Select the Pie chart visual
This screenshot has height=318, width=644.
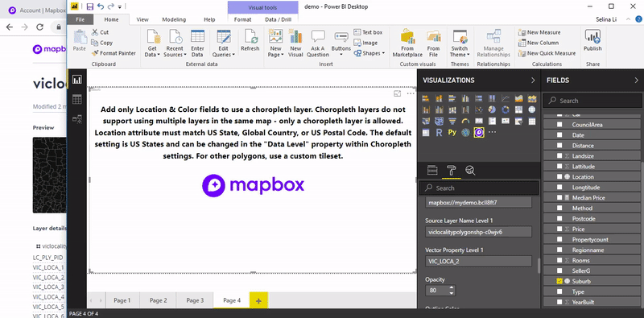492,109
